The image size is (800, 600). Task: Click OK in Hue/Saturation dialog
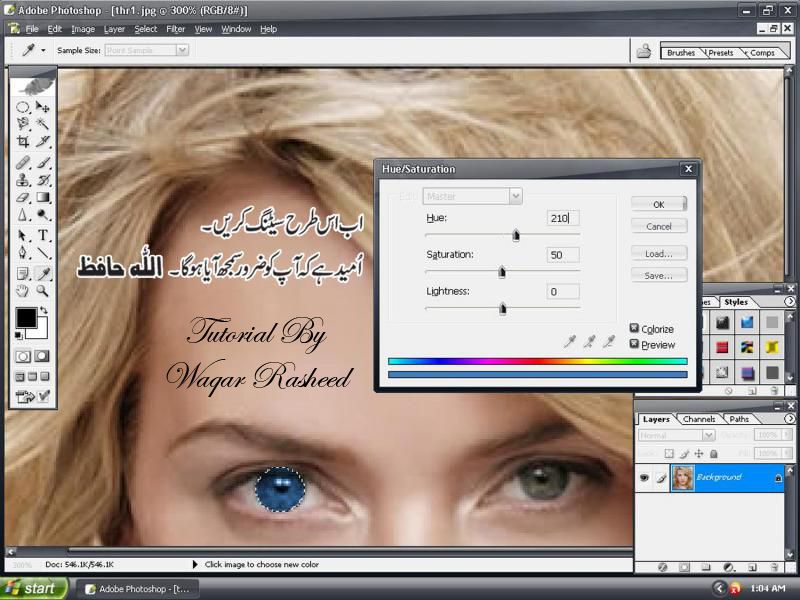pos(659,204)
